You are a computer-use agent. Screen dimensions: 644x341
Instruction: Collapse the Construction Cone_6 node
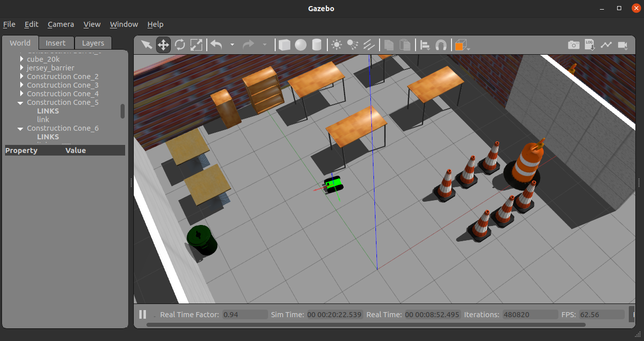click(21, 128)
